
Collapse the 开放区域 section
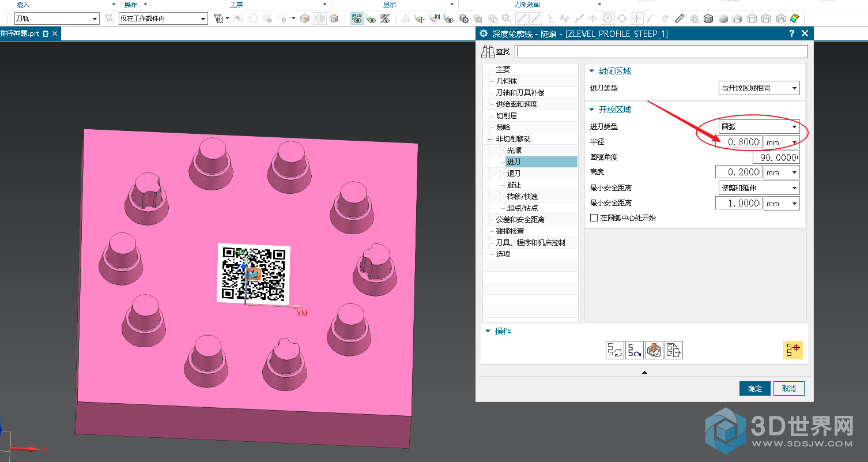[591, 110]
